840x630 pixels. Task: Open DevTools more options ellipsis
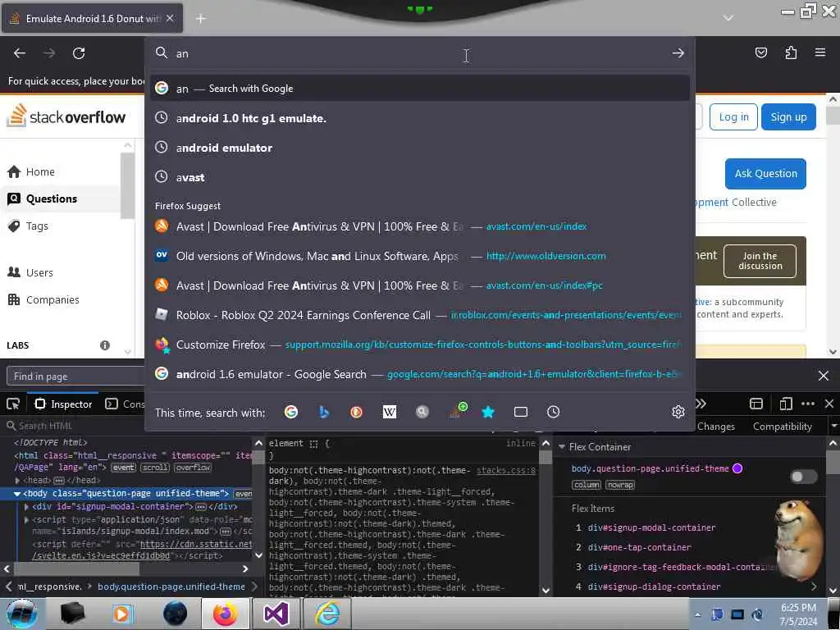808,404
